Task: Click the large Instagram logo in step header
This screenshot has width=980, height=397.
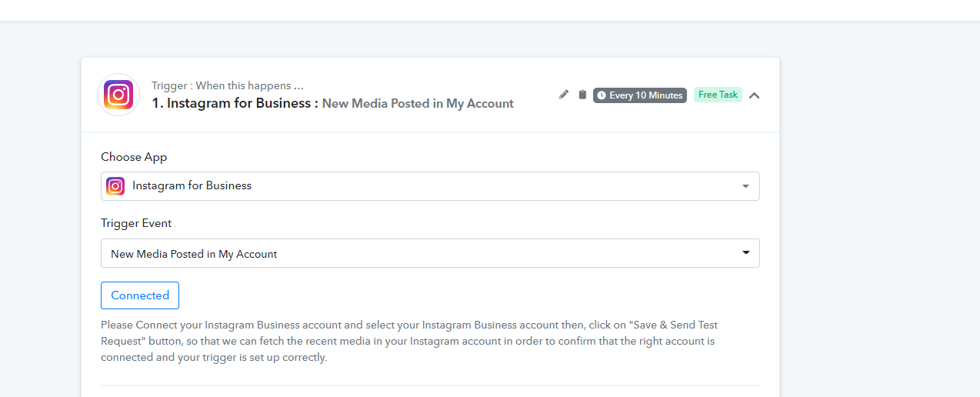Action: (x=118, y=95)
